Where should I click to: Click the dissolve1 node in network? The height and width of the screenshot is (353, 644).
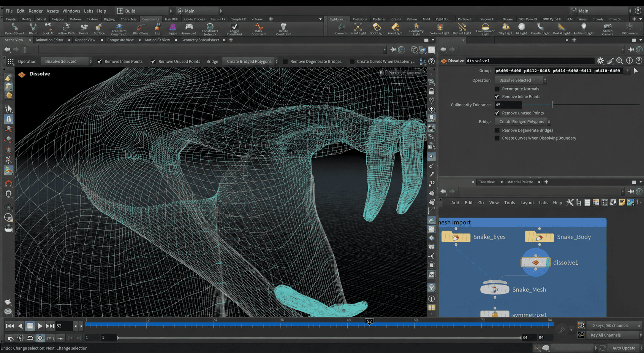click(x=535, y=262)
